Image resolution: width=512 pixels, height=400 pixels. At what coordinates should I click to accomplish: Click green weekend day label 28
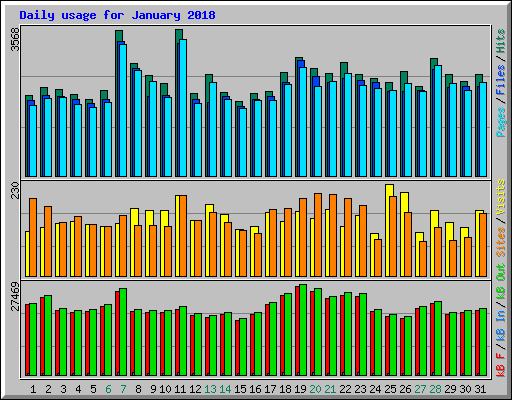435,389
